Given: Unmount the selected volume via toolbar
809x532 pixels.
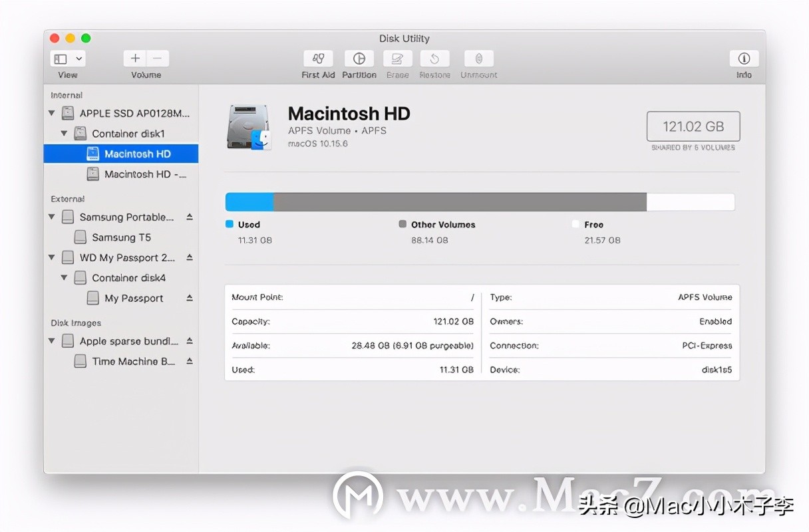Looking at the screenshot, I should pyautogui.click(x=478, y=59).
